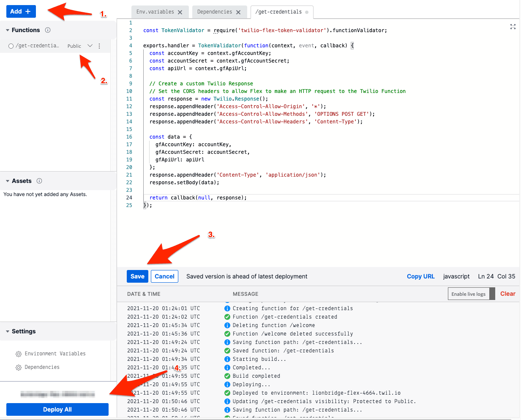This screenshot has height=420, width=521.
Task: Open the Functions section info icon
Action: click(x=47, y=30)
